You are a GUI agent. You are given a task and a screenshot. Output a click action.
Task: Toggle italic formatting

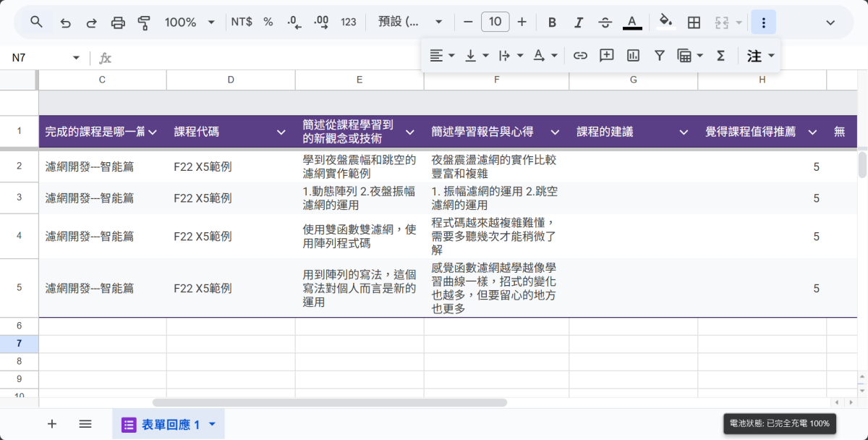point(579,22)
